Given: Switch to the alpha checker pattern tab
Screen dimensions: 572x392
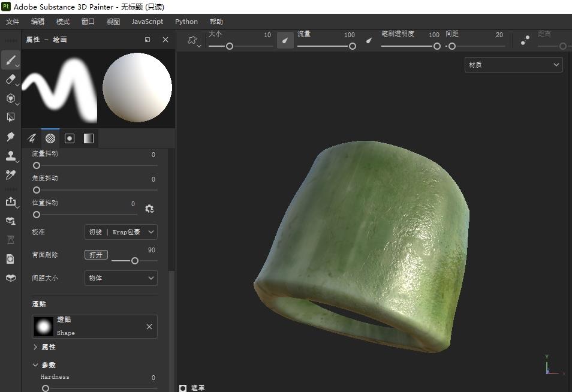Looking at the screenshot, I should point(50,138).
